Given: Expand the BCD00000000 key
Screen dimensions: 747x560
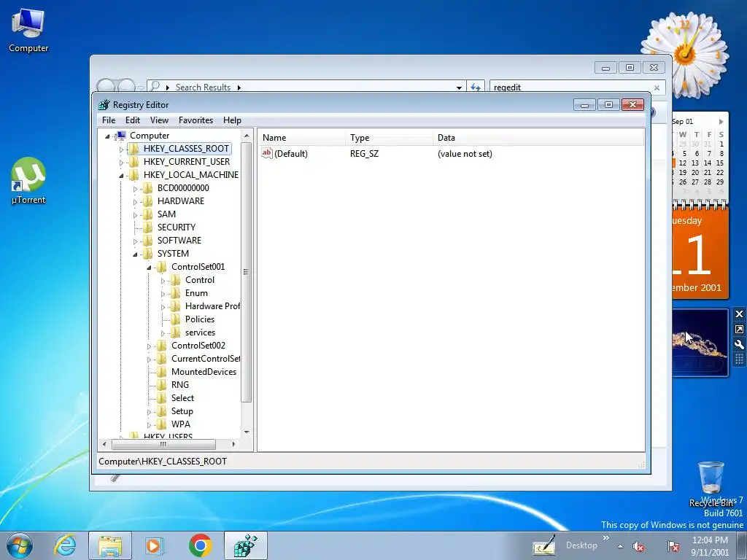Looking at the screenshot, I should (x=135, y=189).
